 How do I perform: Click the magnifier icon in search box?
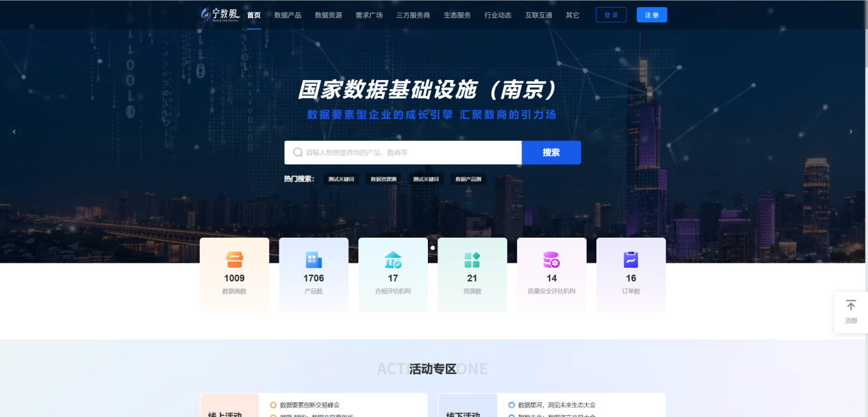298,152
